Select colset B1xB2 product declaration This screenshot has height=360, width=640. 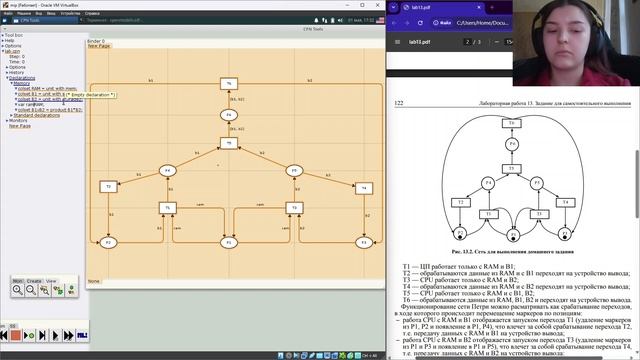50,110
